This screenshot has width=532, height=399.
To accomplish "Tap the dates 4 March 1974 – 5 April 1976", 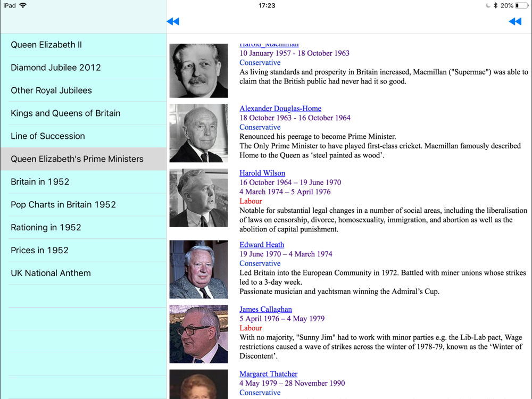I will pos(285,192).
